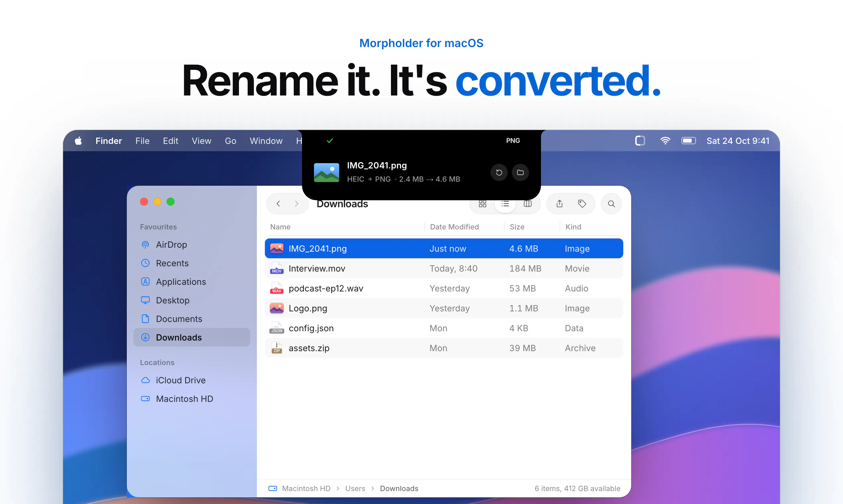Click the Share toolbar icon
The image size is (843, 504).
(x=560, y=204)
